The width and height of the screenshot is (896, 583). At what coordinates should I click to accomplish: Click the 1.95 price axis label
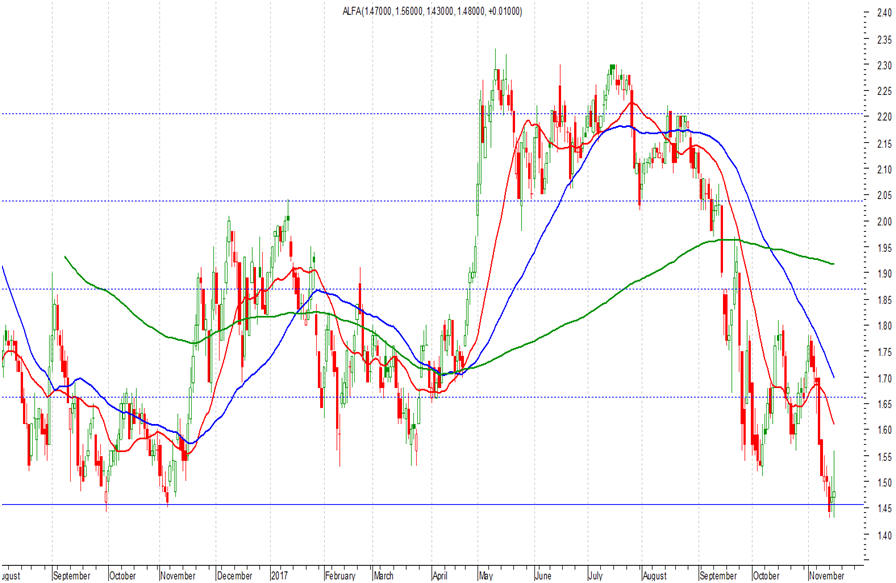(883, 248)
